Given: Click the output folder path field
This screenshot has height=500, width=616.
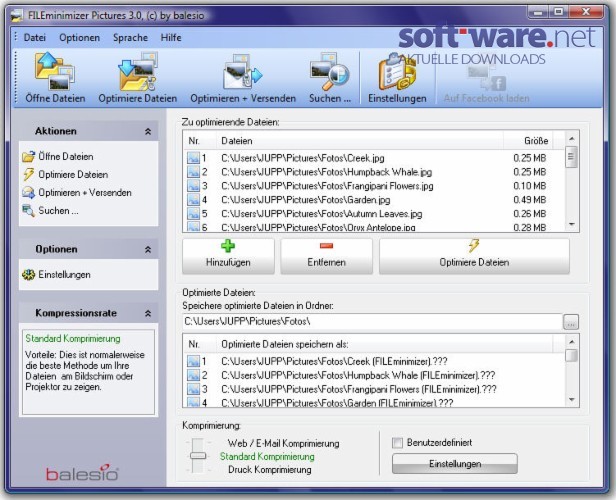Looking at the screenshot, I should coord(372,322).
